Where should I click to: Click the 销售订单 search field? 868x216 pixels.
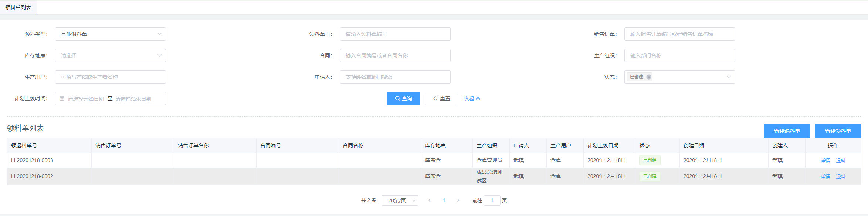click(x=679, y=34)
